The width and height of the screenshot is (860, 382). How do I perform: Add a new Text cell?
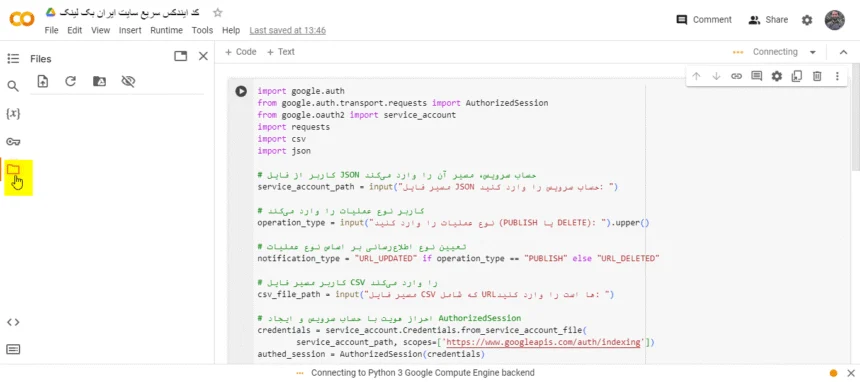point(280,52)
